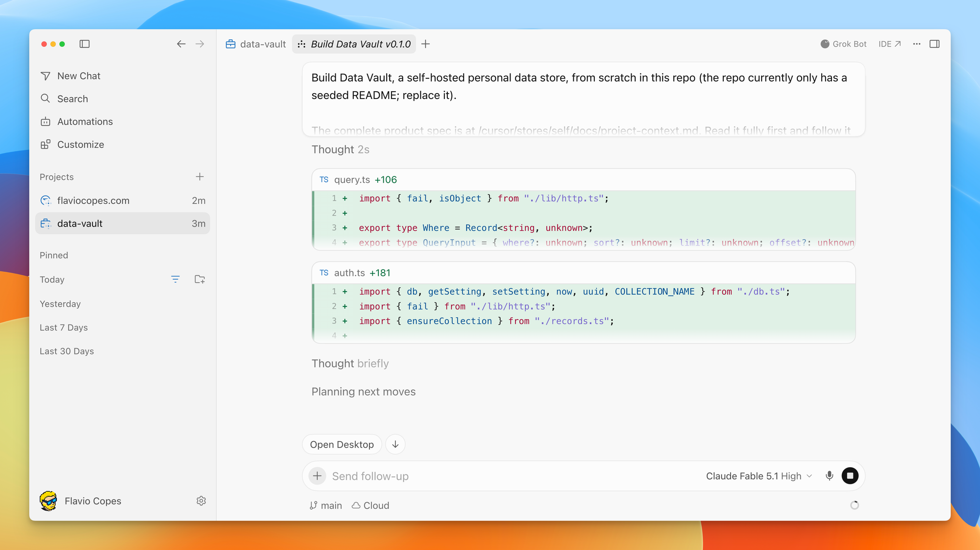Expand the Thought 2s section
Image resolution: width=980 pixels, height=550 pixels.
341,150
